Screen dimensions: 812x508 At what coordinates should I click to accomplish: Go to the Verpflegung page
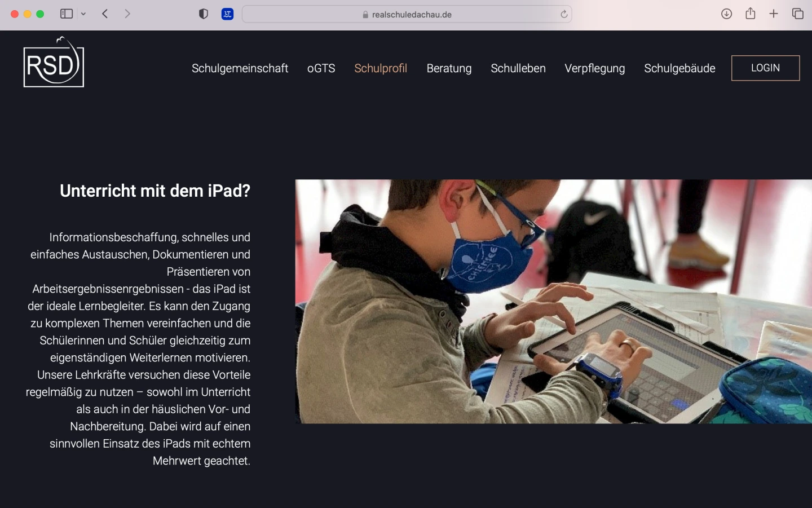[x=595, y=68]
